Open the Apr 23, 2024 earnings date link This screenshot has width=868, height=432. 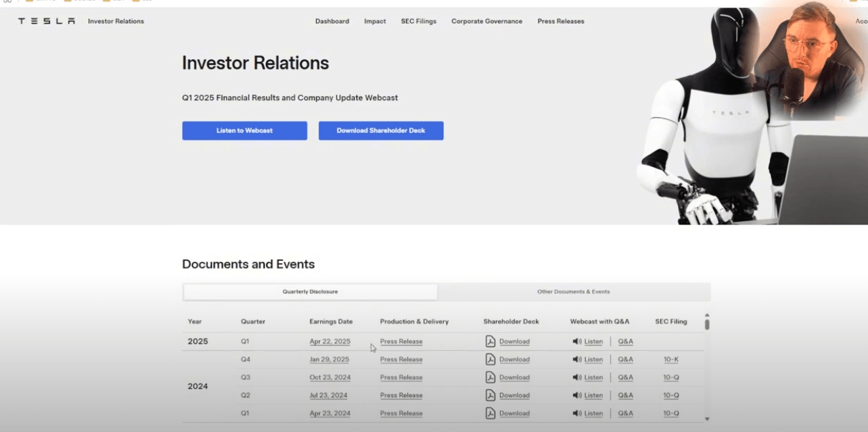point(330,413)
